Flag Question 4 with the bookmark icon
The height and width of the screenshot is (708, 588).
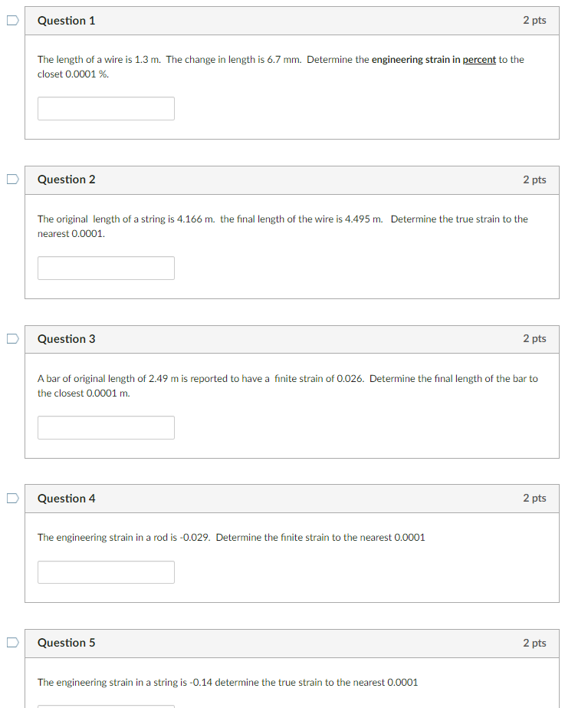pyautogui.click(x=12, y=498)
